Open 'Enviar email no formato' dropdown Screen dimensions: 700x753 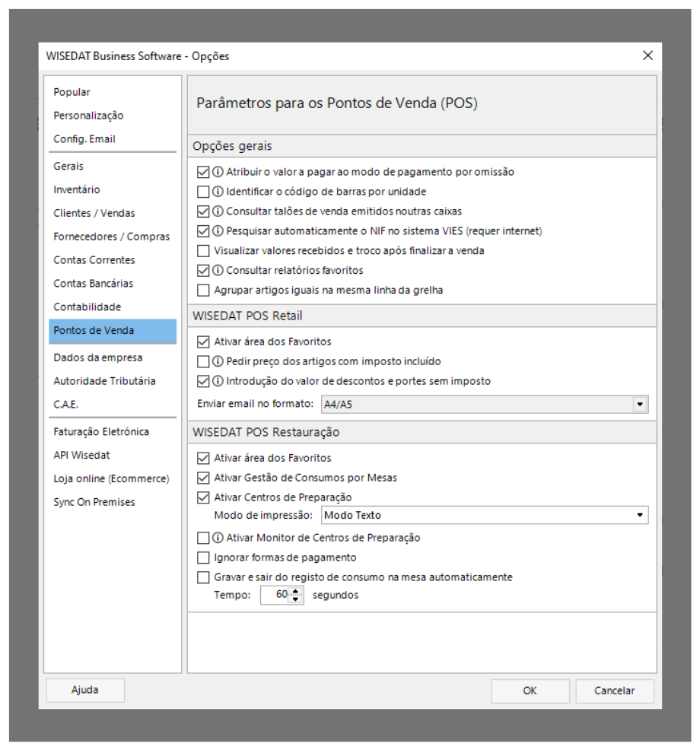(484, 404)
